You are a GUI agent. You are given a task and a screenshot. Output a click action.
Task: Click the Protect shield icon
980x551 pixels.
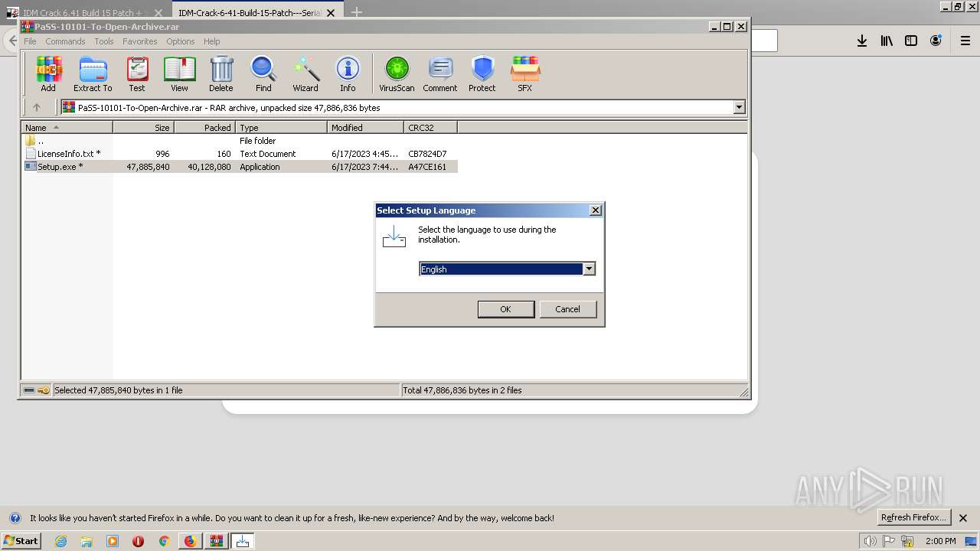click(x=482, y=74)
